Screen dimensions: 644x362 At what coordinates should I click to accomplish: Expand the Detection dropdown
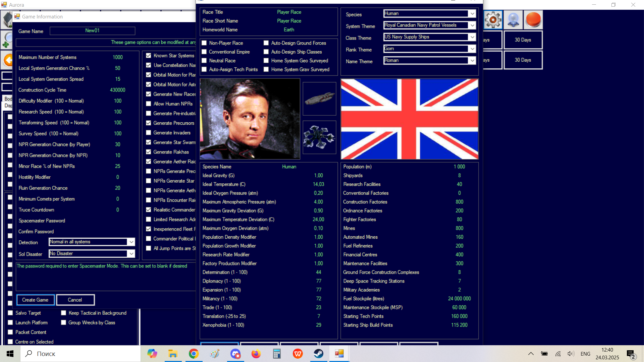click(x=131, y=242)
